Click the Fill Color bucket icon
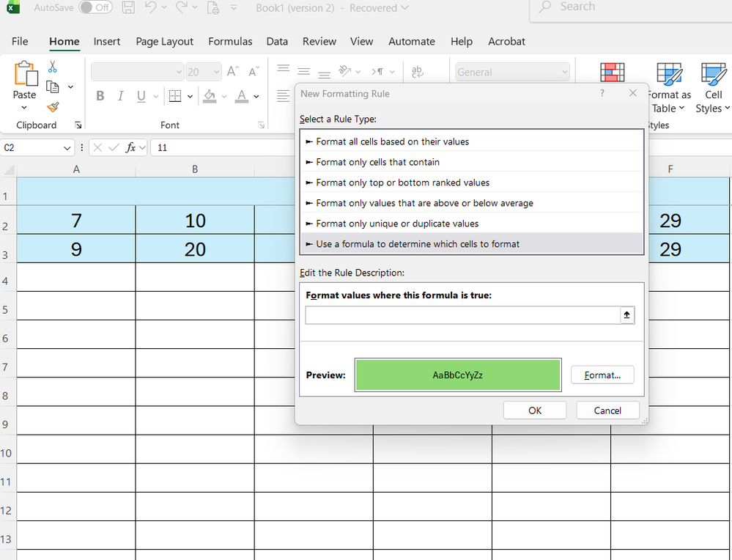Image resolution: width=732 pixels, height=560 pixels. (210, 96)
